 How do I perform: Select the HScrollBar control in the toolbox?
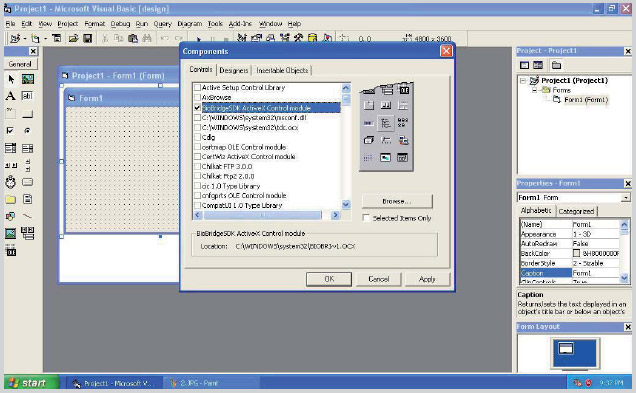click(x=11, y=165)
